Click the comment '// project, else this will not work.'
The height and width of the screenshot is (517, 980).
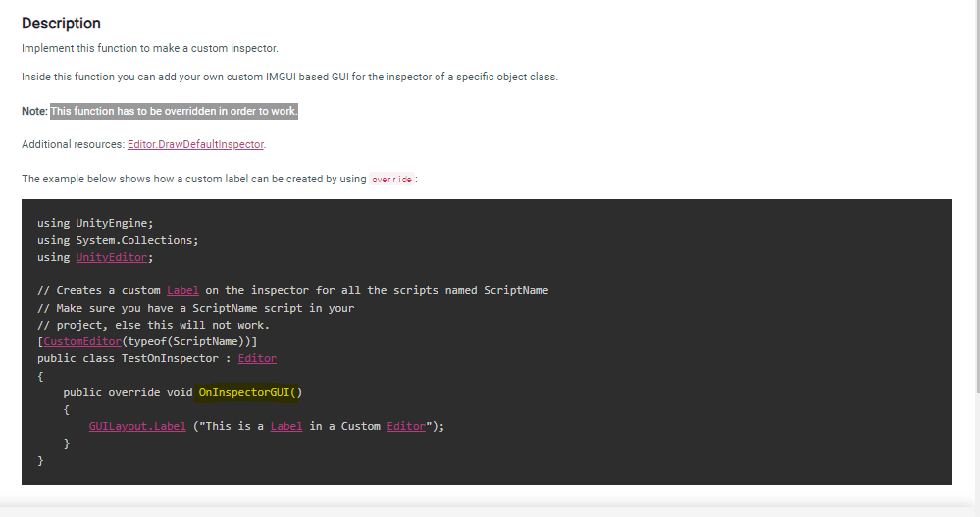[x=153, y=325]
